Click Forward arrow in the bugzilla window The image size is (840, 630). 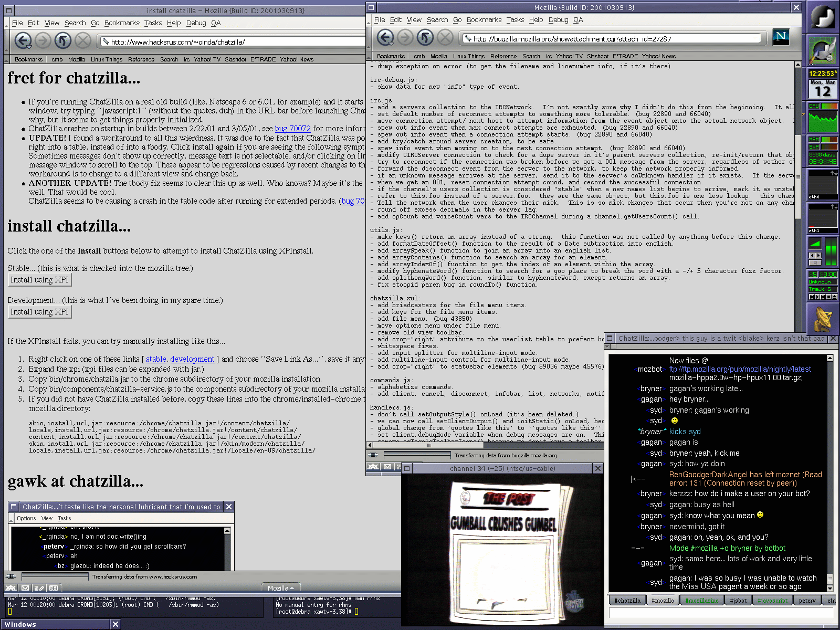[x=405, y=37]
